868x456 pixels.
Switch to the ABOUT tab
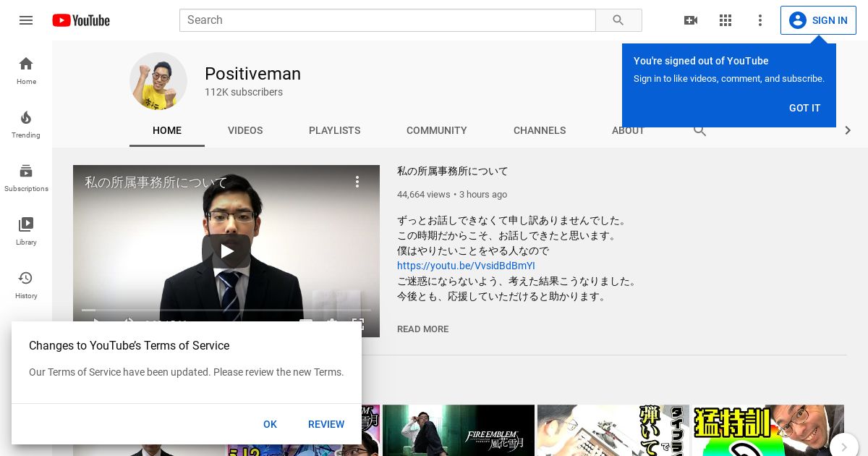pos(628,131)
